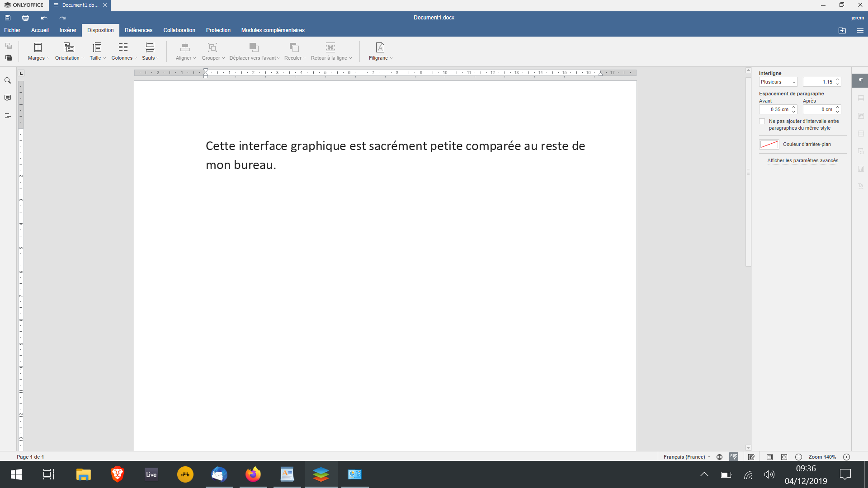Open the Taille page size tool
The image size is (868, 488).
pos(97,52)
